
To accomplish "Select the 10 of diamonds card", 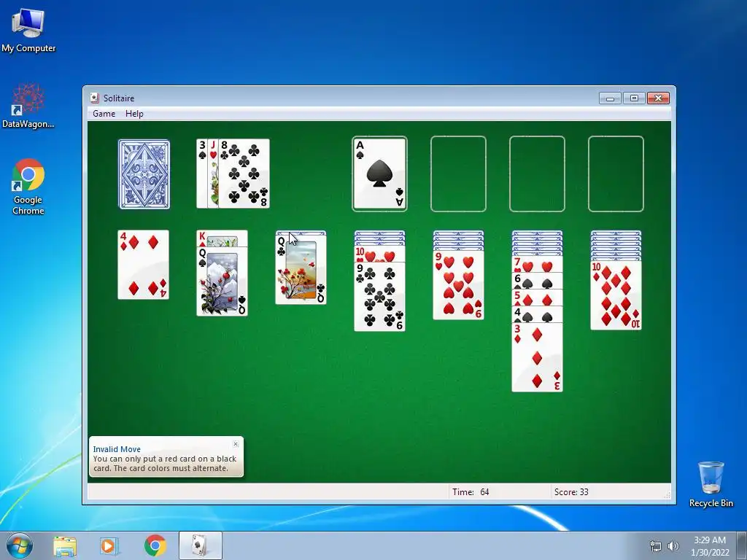I will pyautogui.click(x=616, y=295).
